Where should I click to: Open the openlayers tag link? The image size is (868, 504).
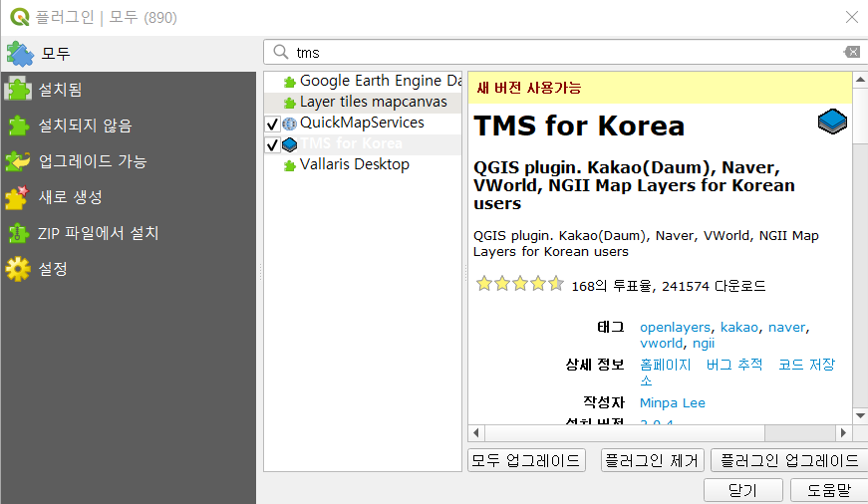coord(675,328)
